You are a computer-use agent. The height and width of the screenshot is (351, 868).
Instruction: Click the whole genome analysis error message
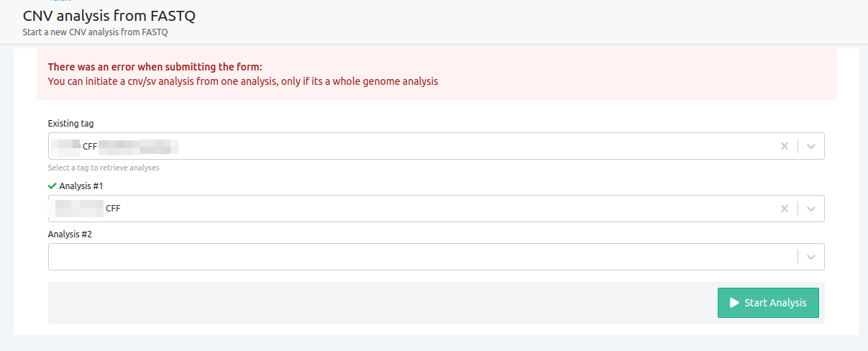[242, 81]
